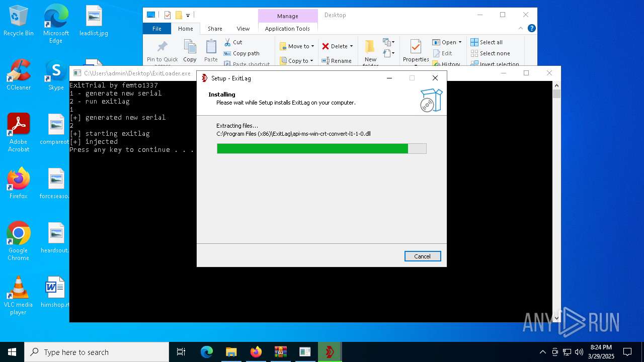
Task: Expand New item dropdown in ribbon
Action: pos(388,42)
